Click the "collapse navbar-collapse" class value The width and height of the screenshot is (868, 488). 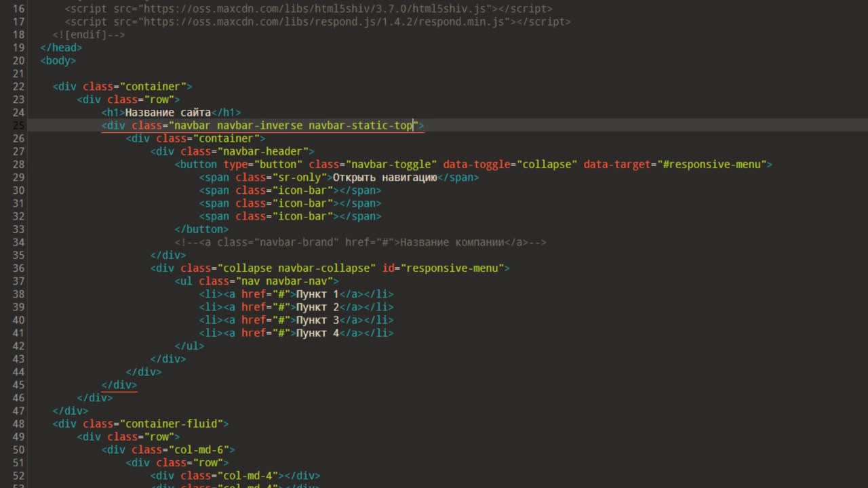(296, 268)
